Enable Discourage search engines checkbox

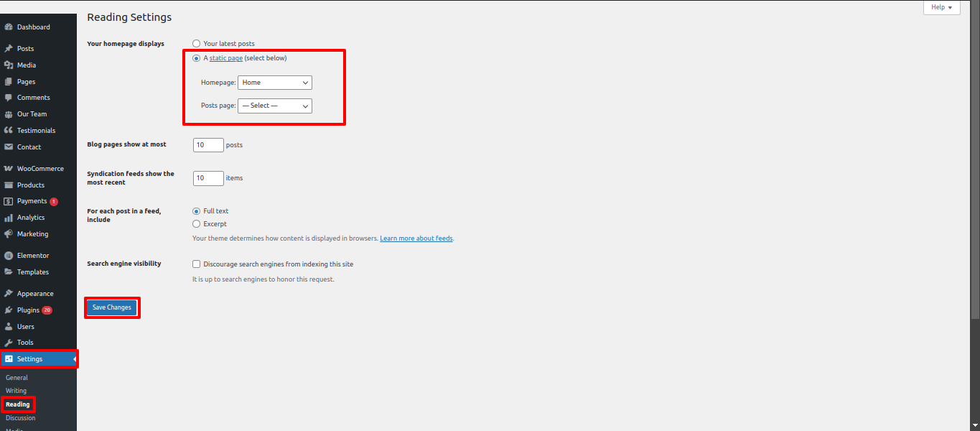point(197,264)
